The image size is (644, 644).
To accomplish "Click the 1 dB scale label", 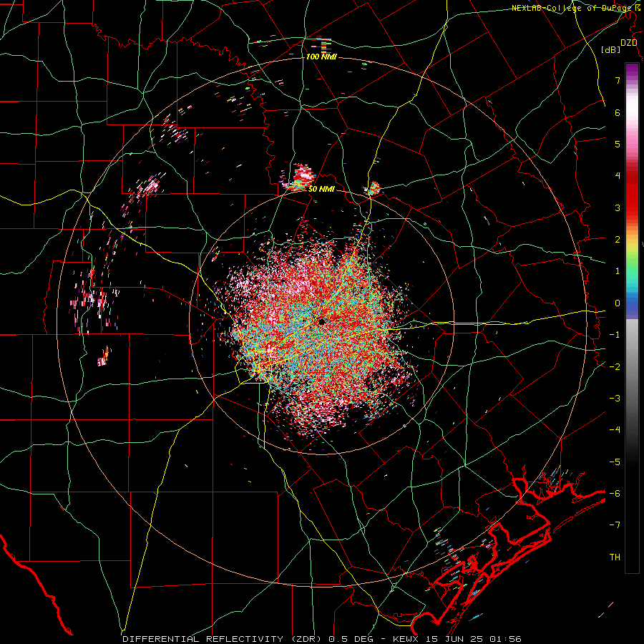I will (x=618, y=271).
